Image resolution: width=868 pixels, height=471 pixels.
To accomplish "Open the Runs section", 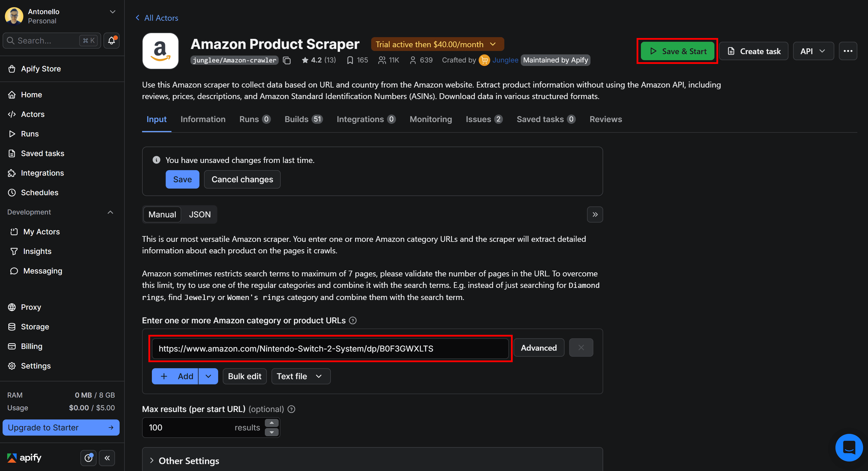I will (x=30, y=134).
